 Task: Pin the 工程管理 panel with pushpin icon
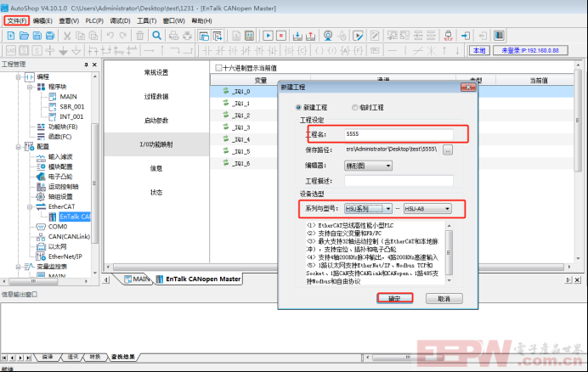point(86,65)
